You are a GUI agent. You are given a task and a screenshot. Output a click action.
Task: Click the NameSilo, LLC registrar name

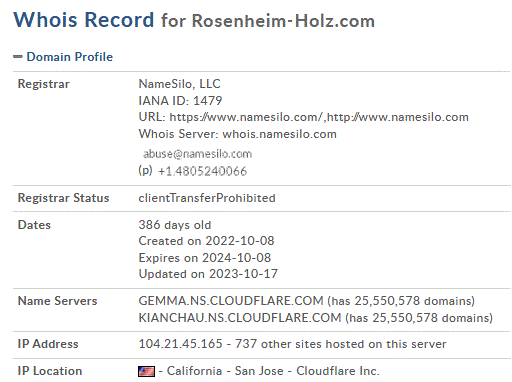[x=180, y=84]
